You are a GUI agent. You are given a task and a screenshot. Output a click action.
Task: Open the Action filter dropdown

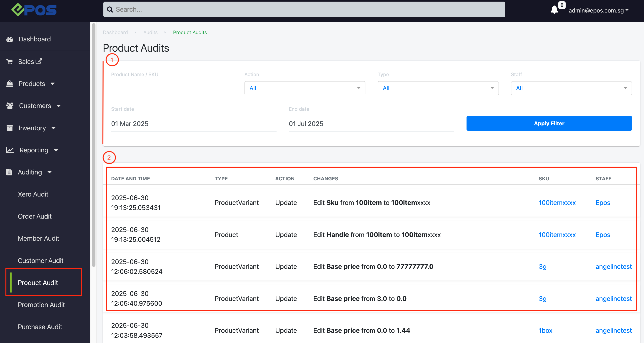click(305, 88)
